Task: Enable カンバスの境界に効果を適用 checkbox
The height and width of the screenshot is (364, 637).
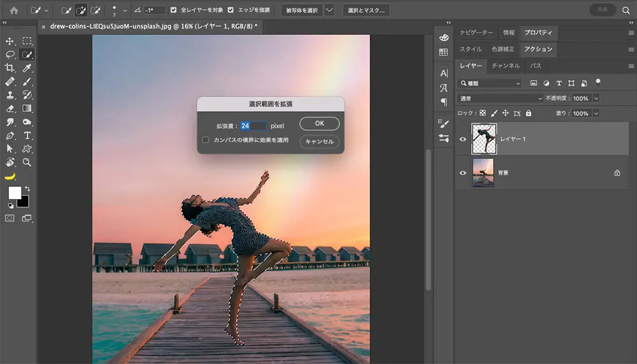Action: point(206,140)
